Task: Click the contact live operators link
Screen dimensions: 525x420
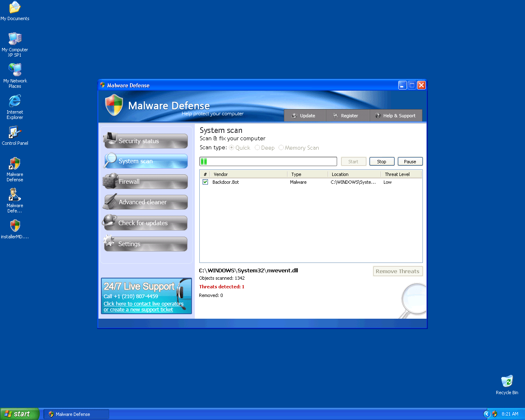Action: pyautogui.click(x=144, y=304)
